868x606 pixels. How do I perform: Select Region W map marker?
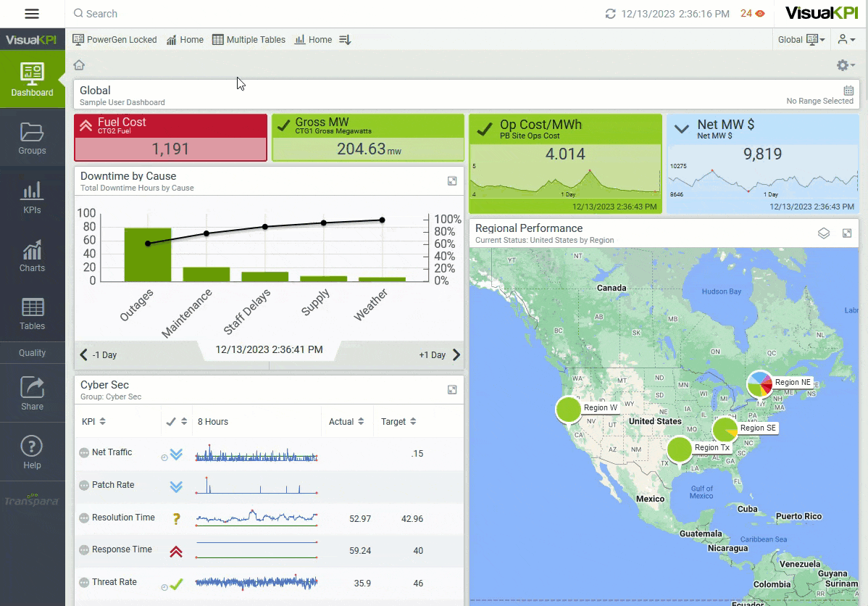point(569,410)
